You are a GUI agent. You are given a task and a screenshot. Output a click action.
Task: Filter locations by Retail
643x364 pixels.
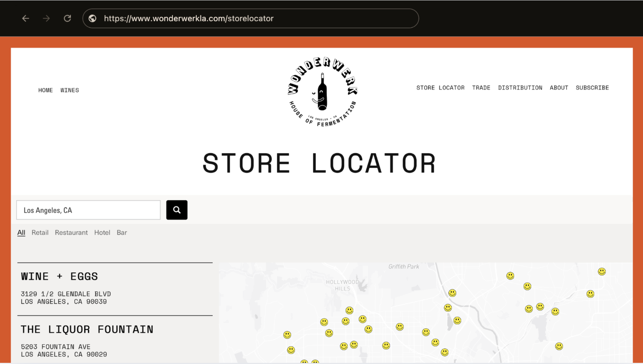point(40,232)
